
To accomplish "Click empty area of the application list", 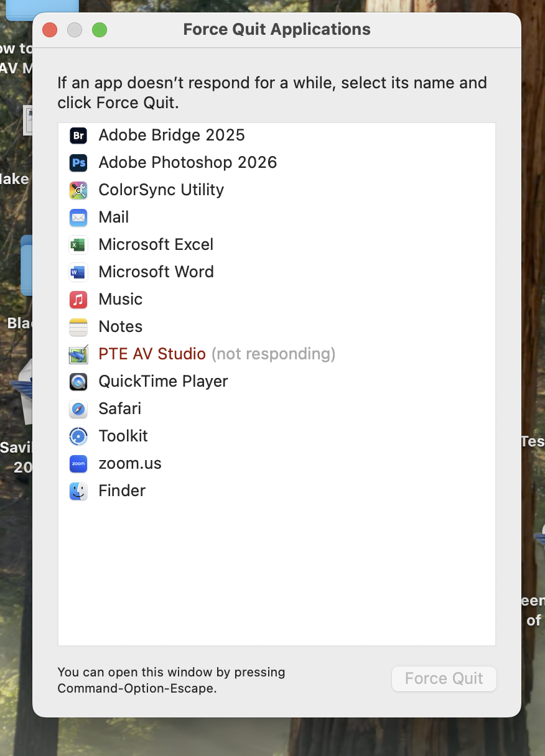I will pyautogui.click(x=277, y=572).
